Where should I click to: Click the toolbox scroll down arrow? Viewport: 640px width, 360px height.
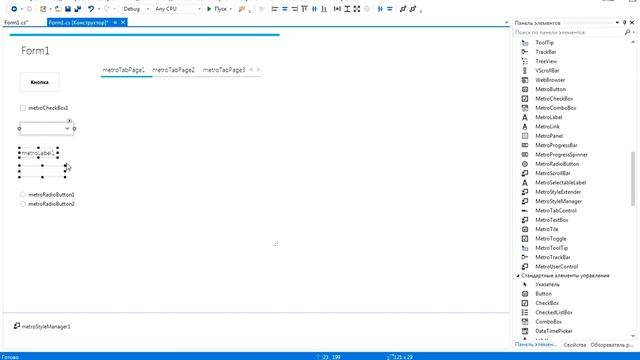pos(633,336)
